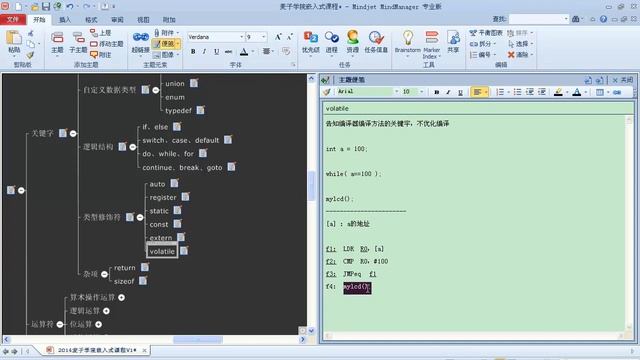Click the Grow Font icon
This screenshot has height=360, width=640.
278,37
